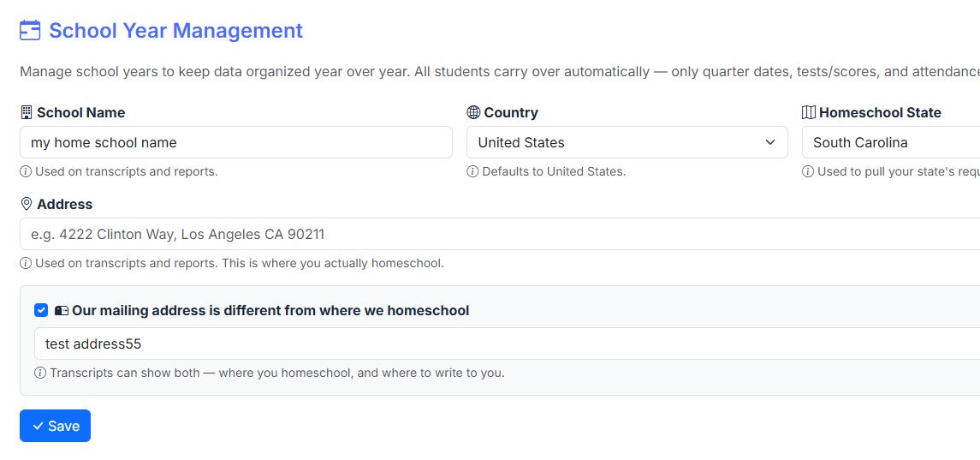Click the building icon next to School Name

pyautogui.click(x=27, y=113)
